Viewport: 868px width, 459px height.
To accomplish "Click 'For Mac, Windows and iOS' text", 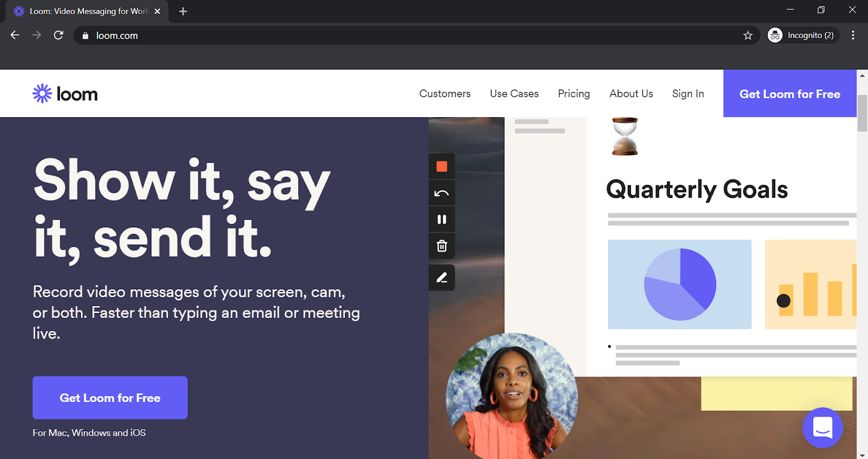I will [89, 433].
